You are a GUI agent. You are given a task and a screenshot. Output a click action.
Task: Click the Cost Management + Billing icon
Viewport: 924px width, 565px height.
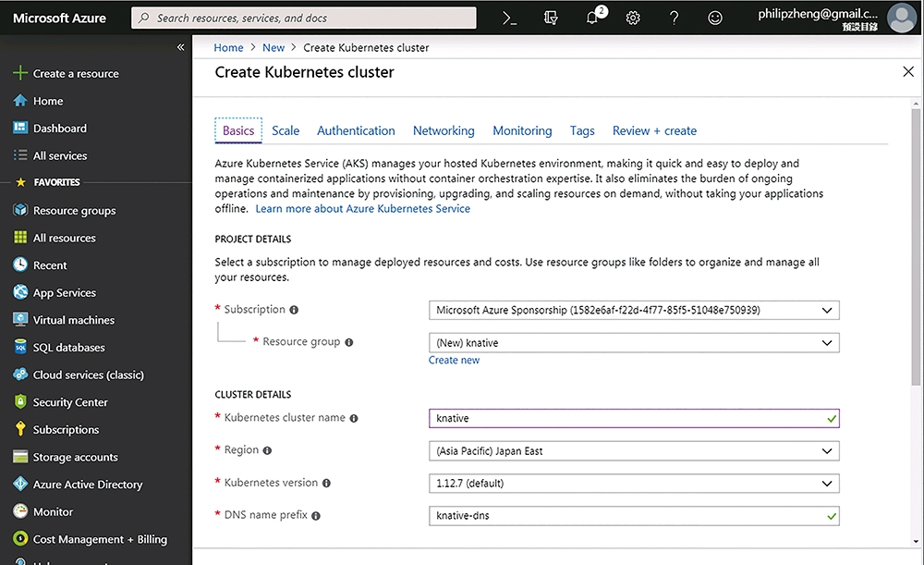20,538
